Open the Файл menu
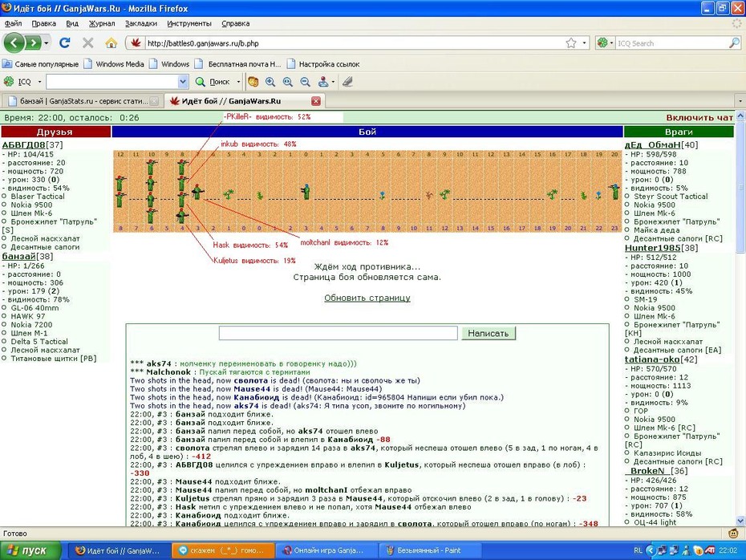This screenshot has width=746, height=560. [14, 23]
